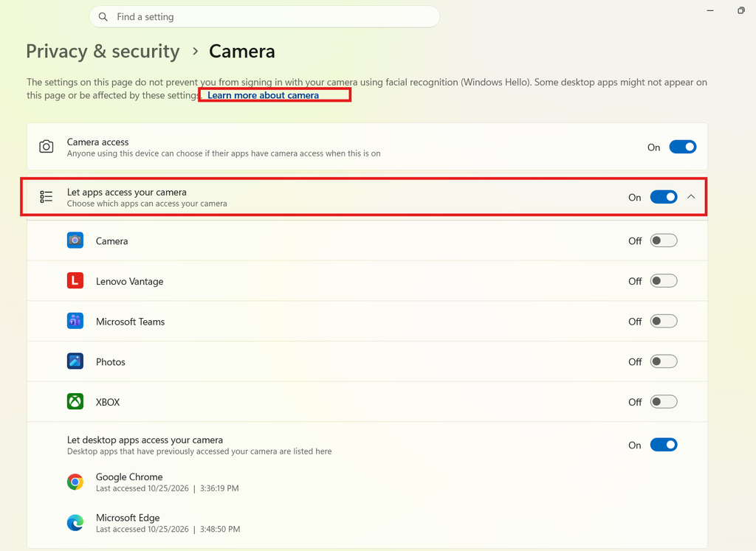
Task: Open the Learn more about camera link
Action: click(264, 95)
